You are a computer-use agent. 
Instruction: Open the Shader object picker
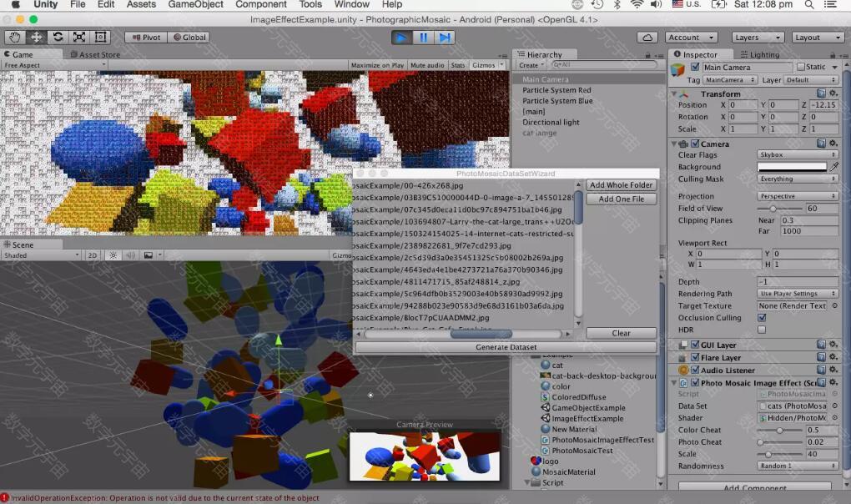pos(834,418)
